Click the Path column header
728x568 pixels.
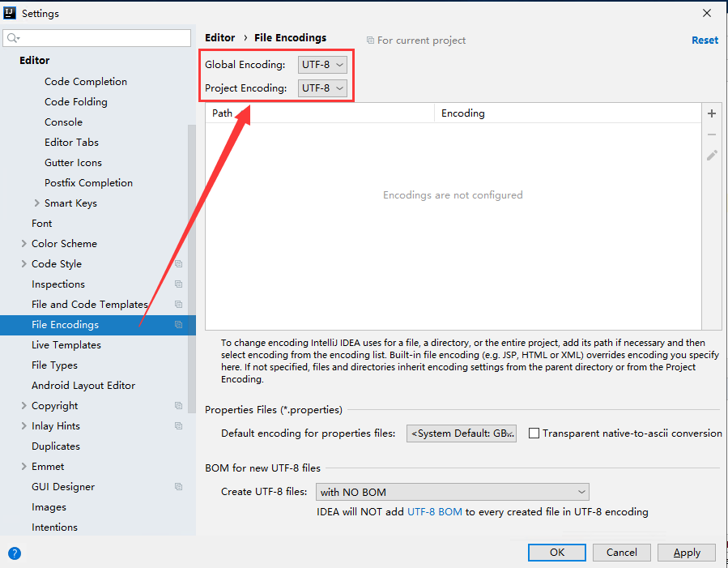(x=320, y=113)
